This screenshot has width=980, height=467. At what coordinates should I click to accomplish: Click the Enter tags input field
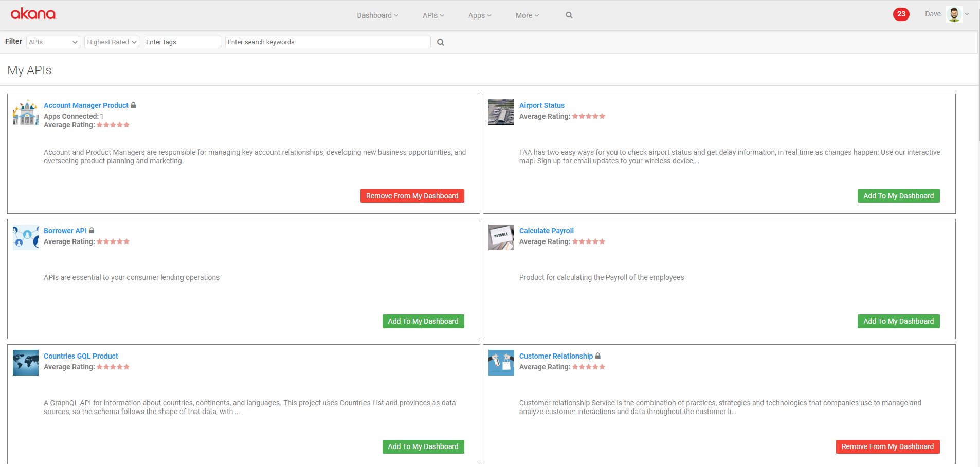(182, 42)
